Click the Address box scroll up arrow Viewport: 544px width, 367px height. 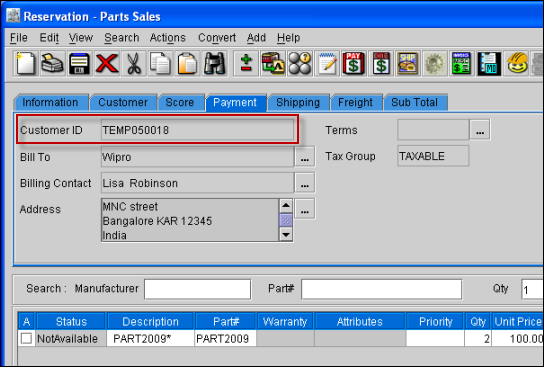click(286, 206)
